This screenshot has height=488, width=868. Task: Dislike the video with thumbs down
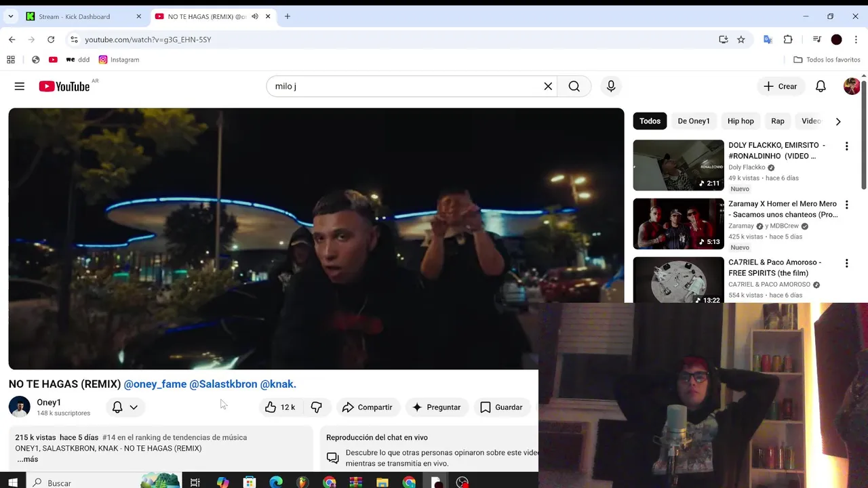point(317,407)
